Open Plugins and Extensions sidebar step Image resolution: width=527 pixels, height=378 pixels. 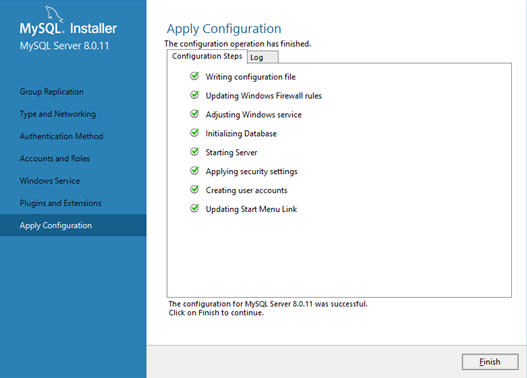point(60,203)
